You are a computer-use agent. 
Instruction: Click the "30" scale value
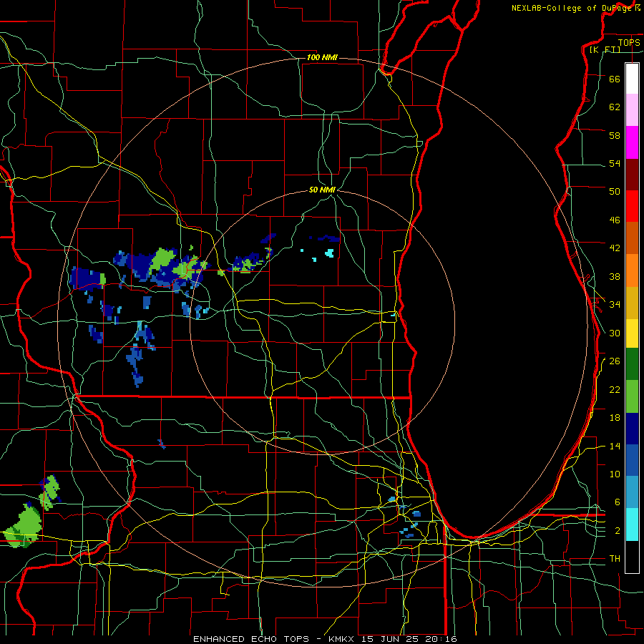pos(615,333)
